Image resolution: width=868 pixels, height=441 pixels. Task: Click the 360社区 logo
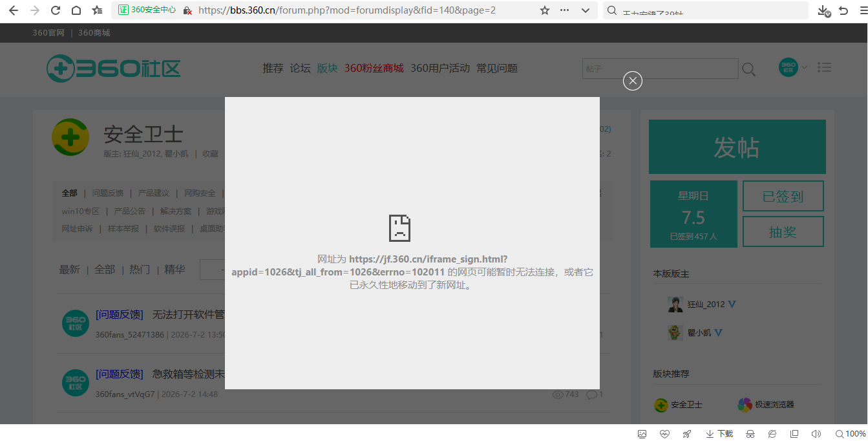(x=114, y=69)
